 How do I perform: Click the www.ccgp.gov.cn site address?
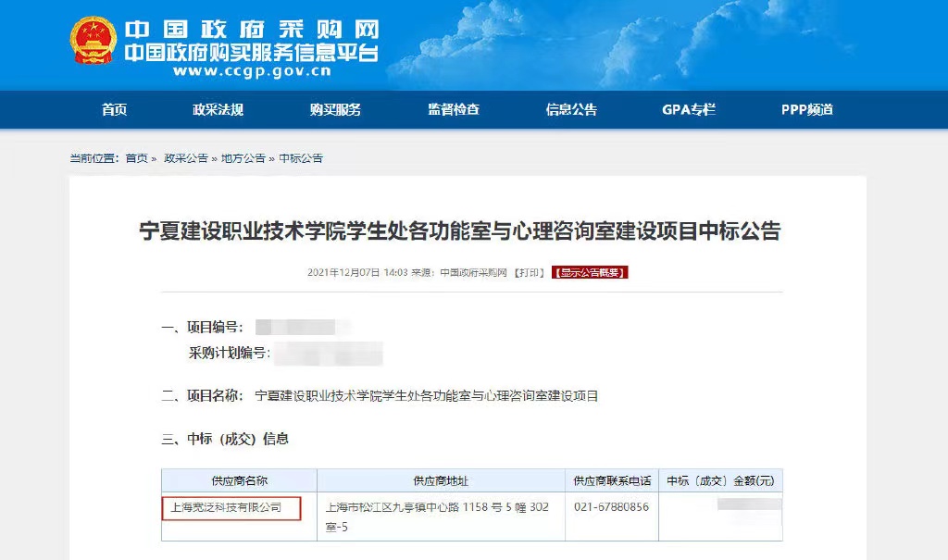252,71
